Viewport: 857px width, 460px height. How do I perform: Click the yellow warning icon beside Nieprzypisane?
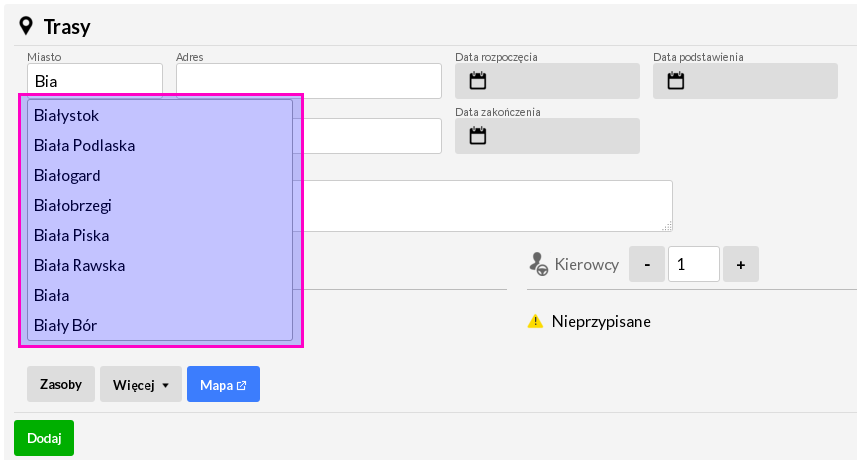(535, 321)
